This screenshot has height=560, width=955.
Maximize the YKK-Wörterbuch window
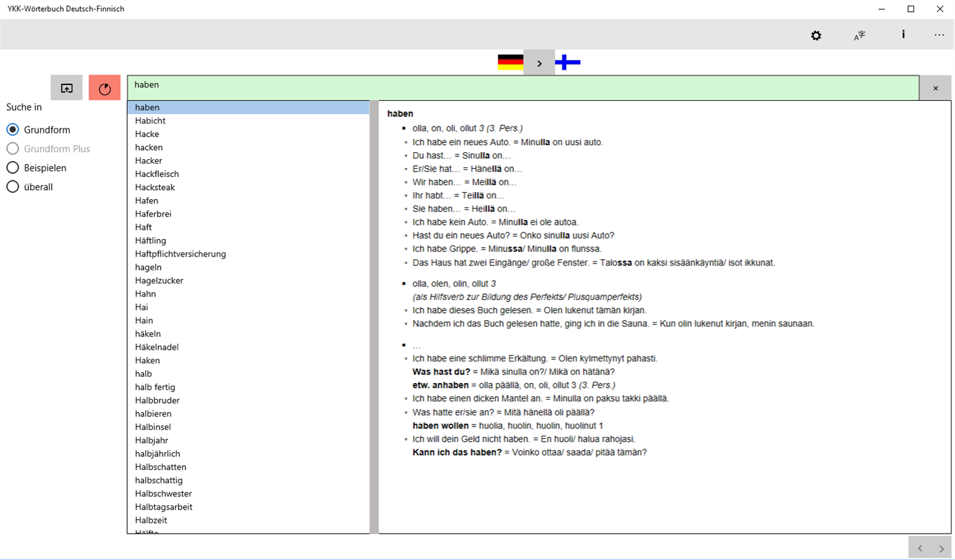click(x=911, y=9)
